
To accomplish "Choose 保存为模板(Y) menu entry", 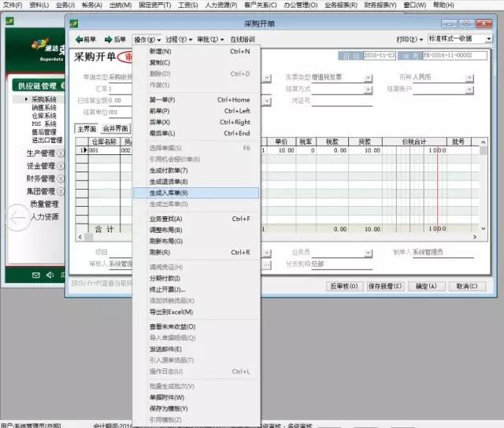I will pyautogui.click(x=196, y=409).
